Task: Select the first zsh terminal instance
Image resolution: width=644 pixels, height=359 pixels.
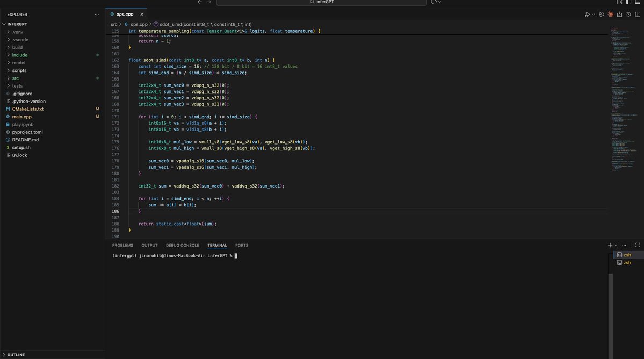Action: point(628,255)
